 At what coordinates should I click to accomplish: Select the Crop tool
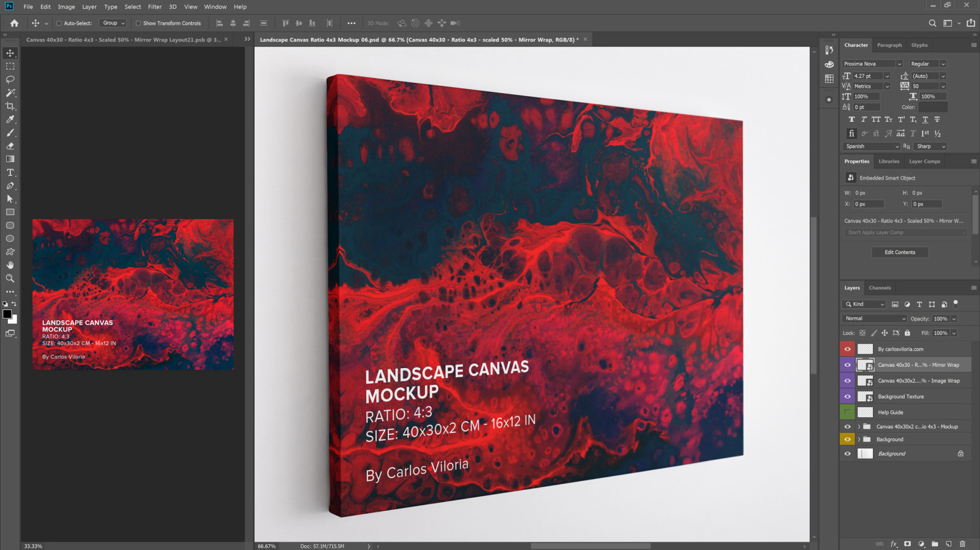[x=10, y=106]
